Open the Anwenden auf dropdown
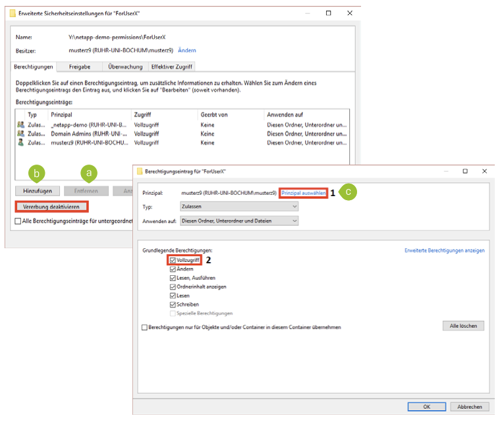The image size is (504, 422). pyautogui.click(x=239, y=221)
